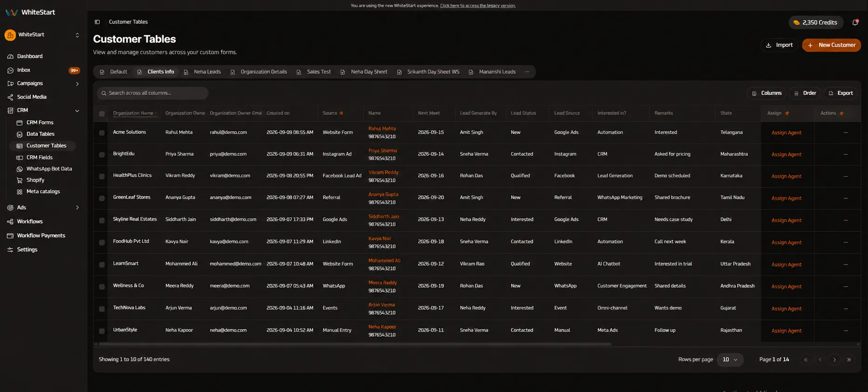
Task: Show more table tabs via ellipsis
Action: (x=527, y=72)
